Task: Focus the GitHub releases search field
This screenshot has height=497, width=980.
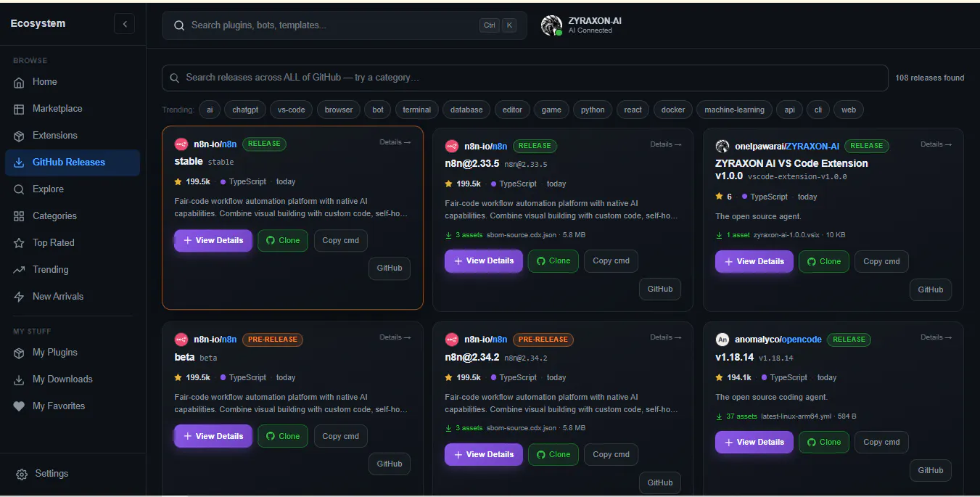Action: 525,78
